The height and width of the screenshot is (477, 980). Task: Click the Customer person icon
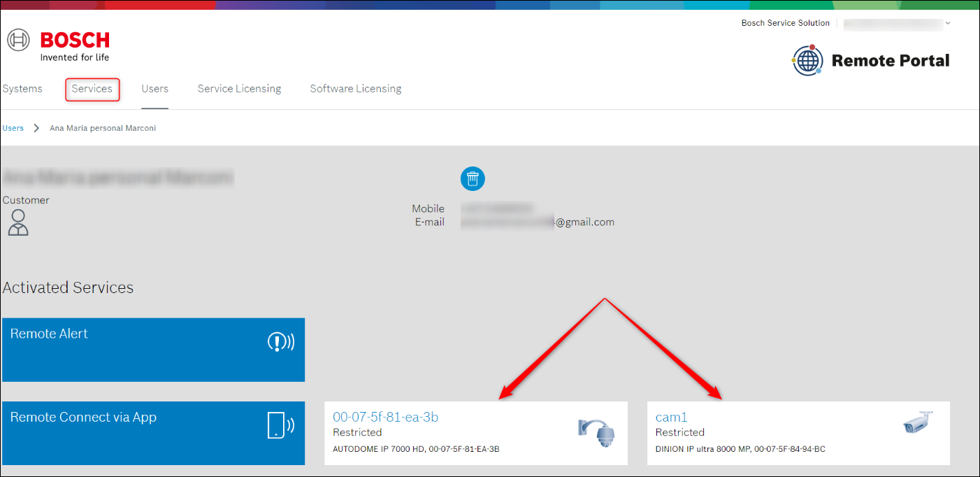click(18, 222)
